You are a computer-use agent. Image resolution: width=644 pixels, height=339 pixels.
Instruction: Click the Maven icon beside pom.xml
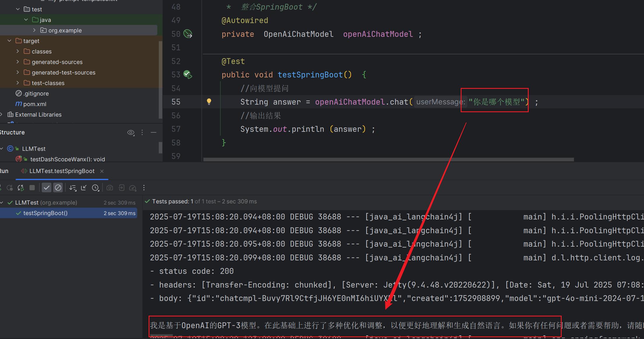19,104
